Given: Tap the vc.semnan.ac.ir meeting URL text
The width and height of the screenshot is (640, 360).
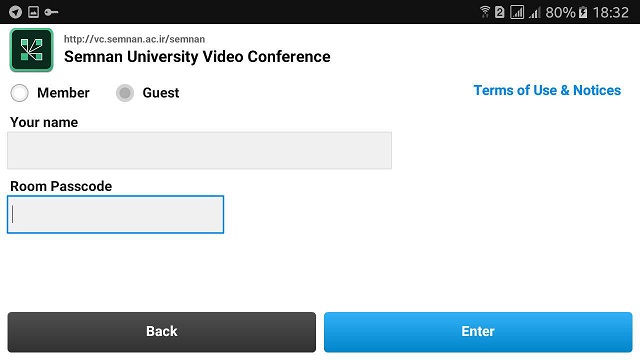Looking at the screenshot, I should coord(134,39).
